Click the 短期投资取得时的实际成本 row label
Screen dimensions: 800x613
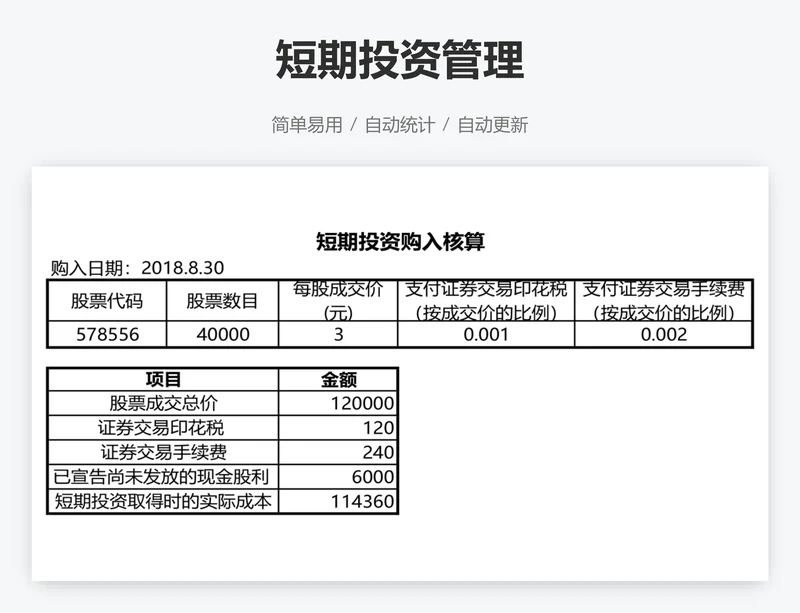163,501
